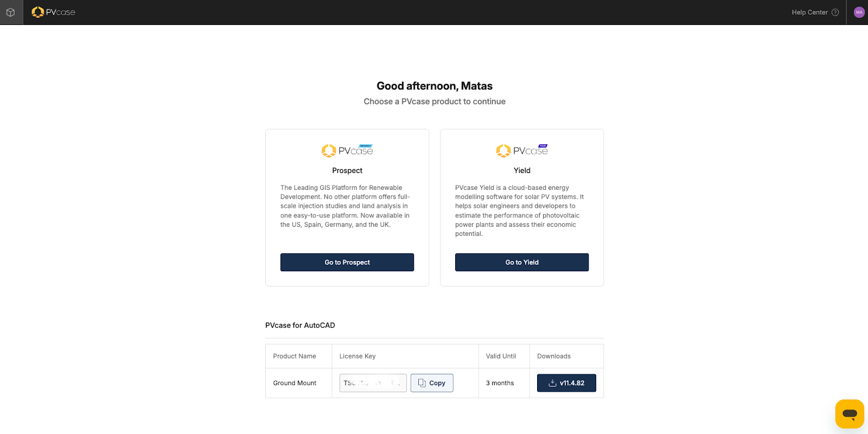Click the Yield card title
Viewport: 868px width, 434px height.
click(522, 170)
